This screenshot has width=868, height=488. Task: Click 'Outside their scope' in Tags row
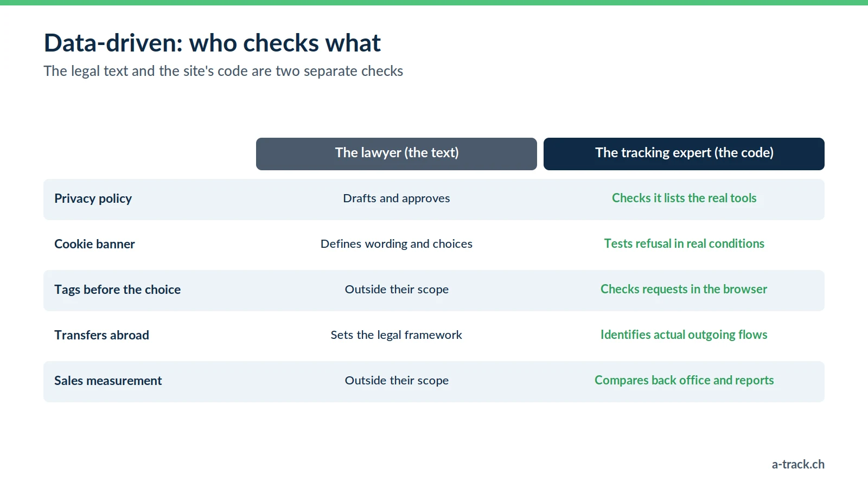coord(397,290)
